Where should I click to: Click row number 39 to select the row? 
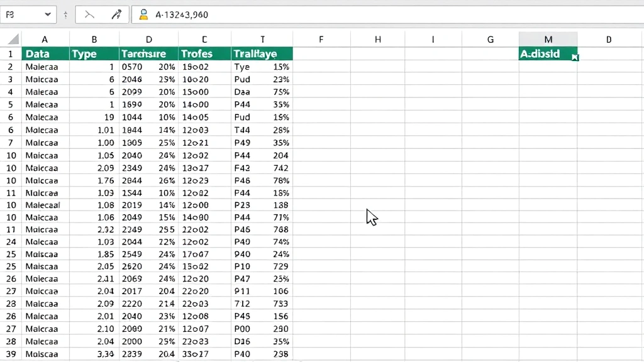click(11, 354)
